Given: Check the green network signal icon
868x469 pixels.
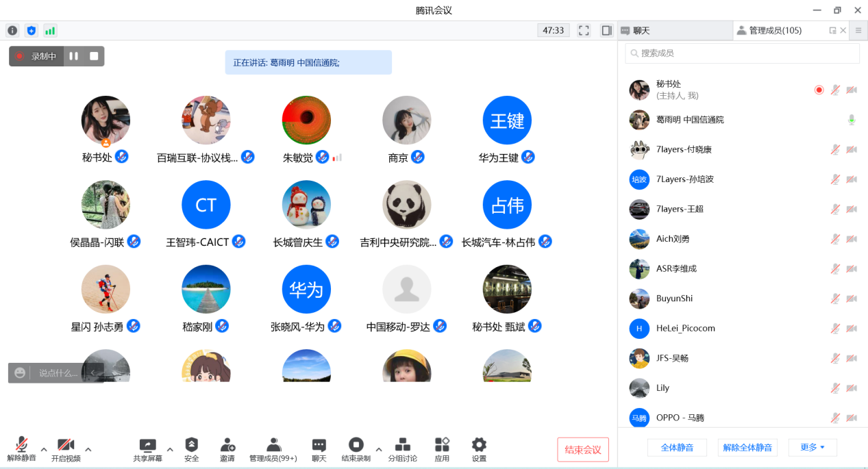Looking at the screenshot, I should pos(50,30).
